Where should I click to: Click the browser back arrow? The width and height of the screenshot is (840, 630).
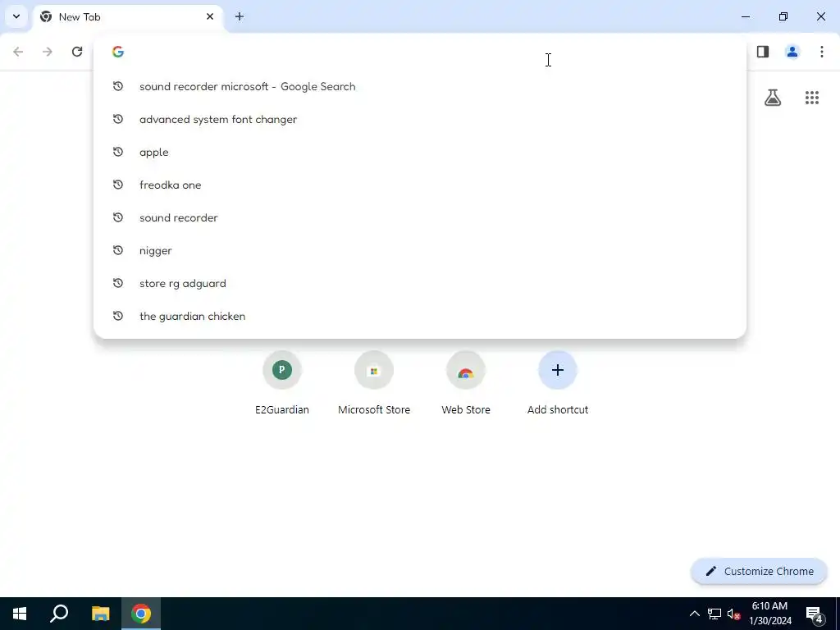click(x=18, y=52)
